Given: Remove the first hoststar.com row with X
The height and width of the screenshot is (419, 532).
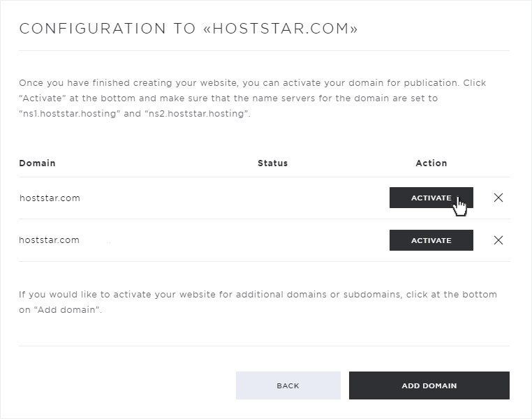Looking at the screenshot, I should pyautogui.click(x=498, y=198).
